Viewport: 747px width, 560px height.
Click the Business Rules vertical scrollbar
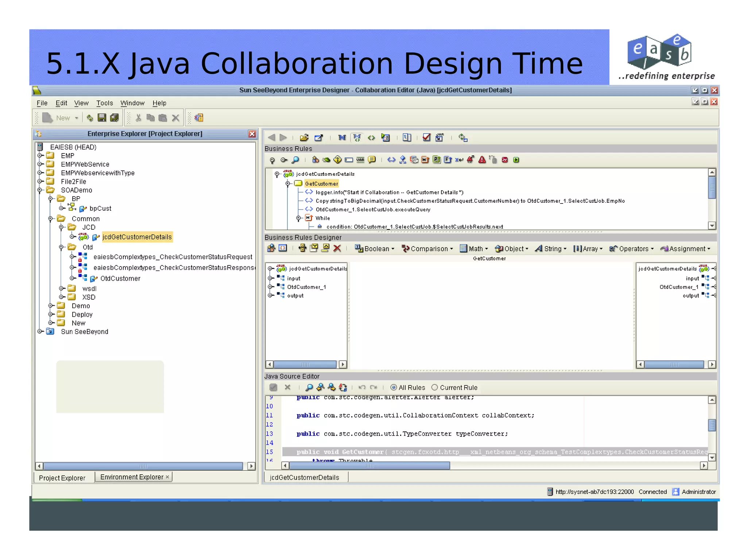coord(712,199)
